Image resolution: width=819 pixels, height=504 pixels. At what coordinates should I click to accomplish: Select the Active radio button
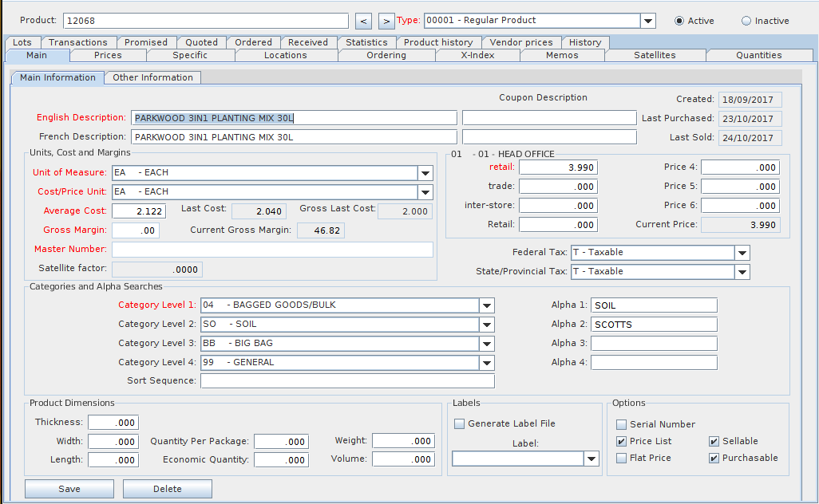(x=679, y=21)
